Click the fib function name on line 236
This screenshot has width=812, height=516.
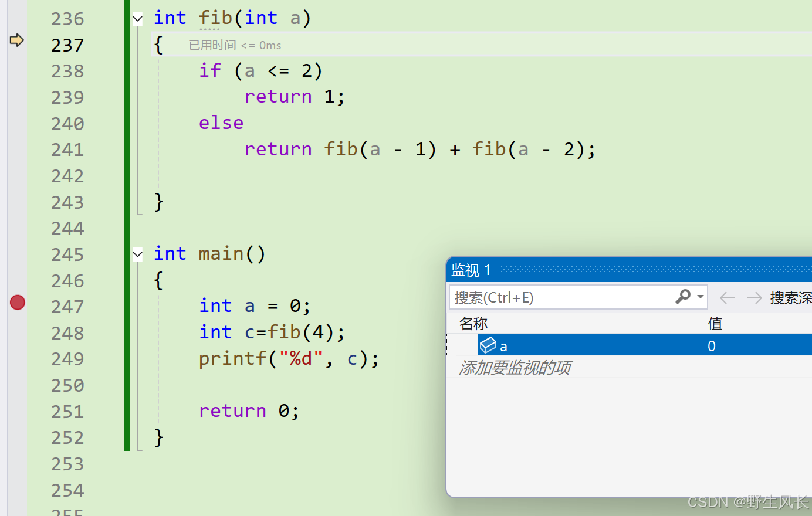[x=215, y=18]
